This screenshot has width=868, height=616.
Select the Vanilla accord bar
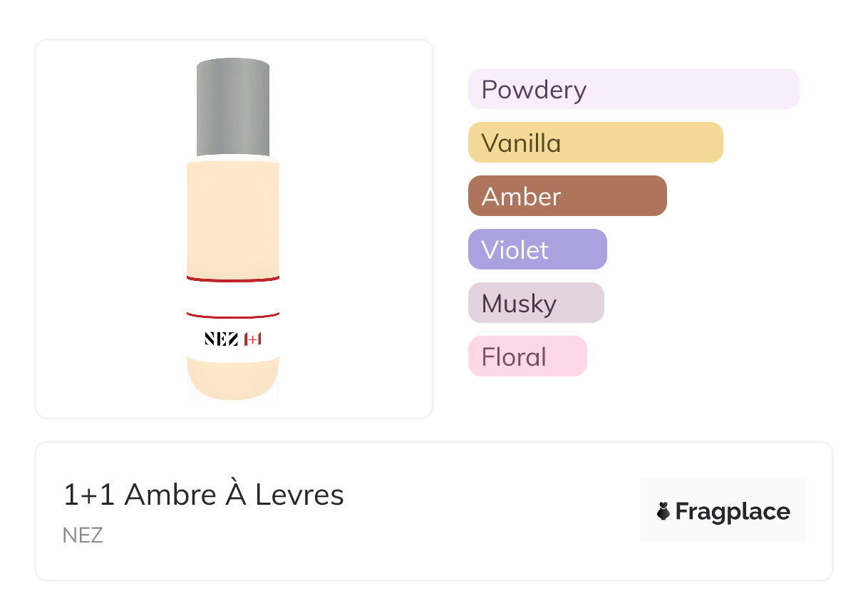pos(595,143)
